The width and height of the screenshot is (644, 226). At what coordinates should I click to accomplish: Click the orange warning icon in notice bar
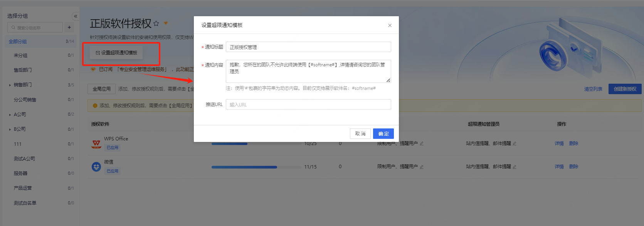click(x=95, y=106)
